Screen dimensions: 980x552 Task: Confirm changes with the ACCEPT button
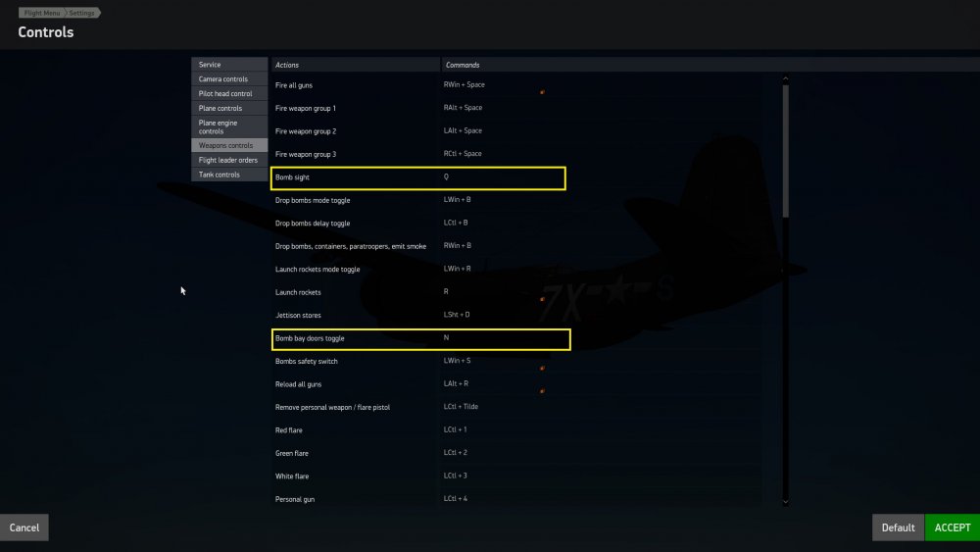953,527
